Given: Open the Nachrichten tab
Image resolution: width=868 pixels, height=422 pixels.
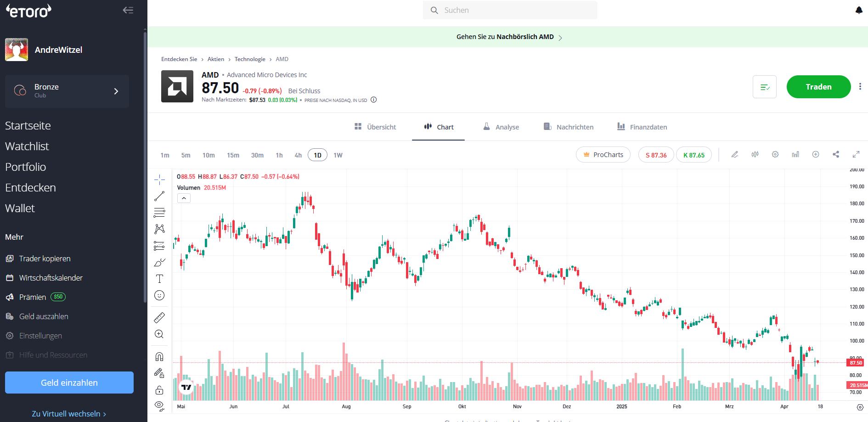Looking at the screenshot, I should [x=569, y=127].
